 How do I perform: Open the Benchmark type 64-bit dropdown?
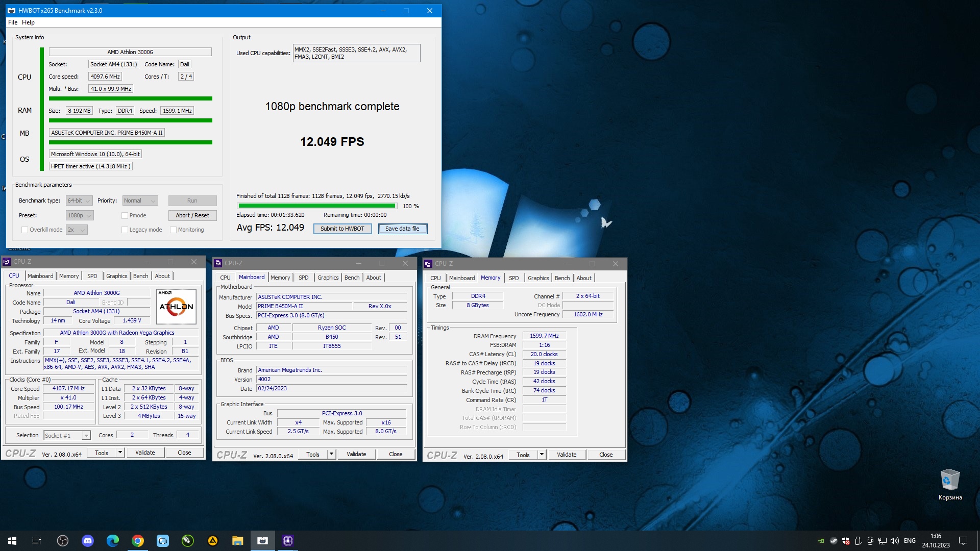coord(79,201)
